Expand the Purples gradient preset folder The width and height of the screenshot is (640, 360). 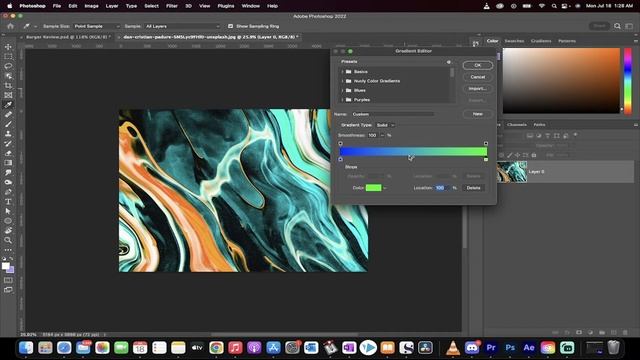tap(342, 100)
